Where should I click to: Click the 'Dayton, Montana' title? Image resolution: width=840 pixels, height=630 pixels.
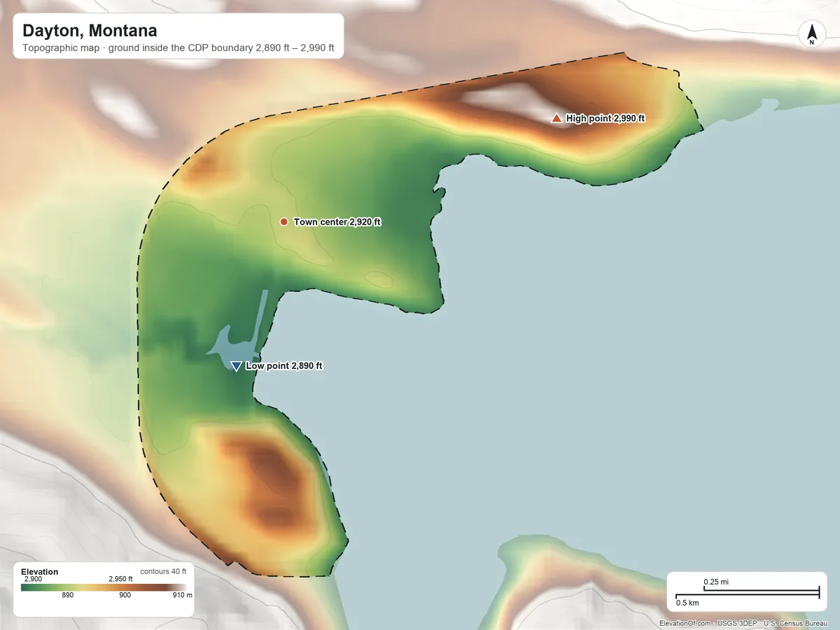coord(90,31)
